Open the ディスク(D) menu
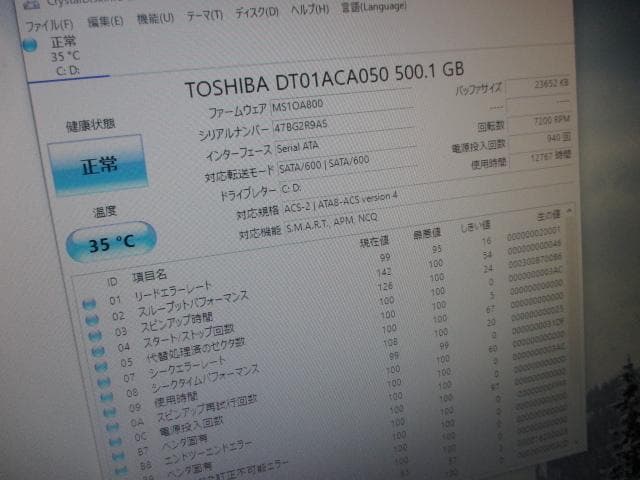 tap(257, 12)
